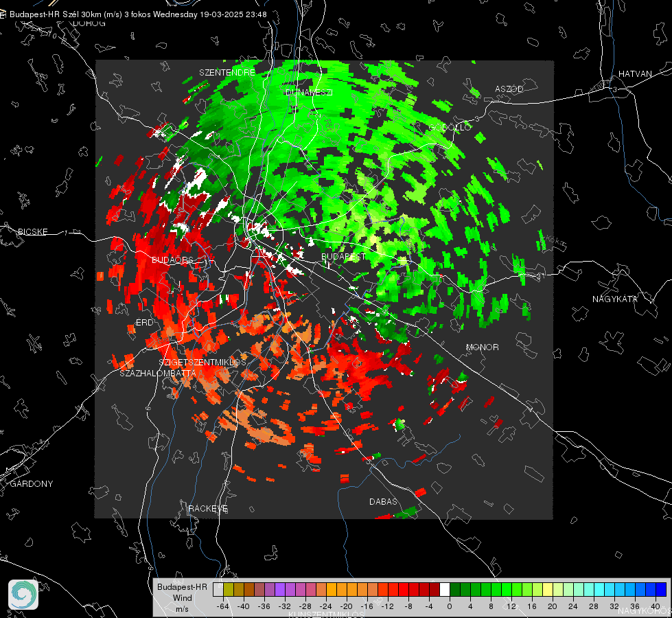Click the NAGYKÁTA town label
The height and width of the screenshot is (618, 672).
(614, 299)
